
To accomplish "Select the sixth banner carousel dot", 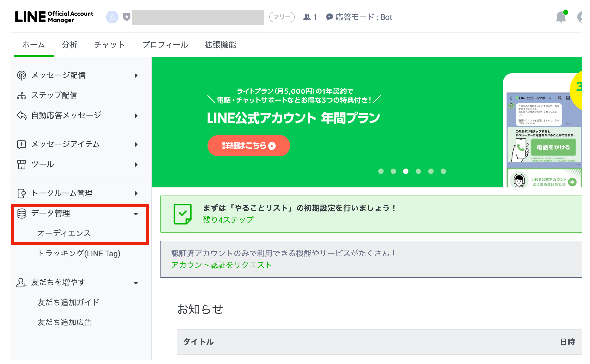I will [443, 171].
